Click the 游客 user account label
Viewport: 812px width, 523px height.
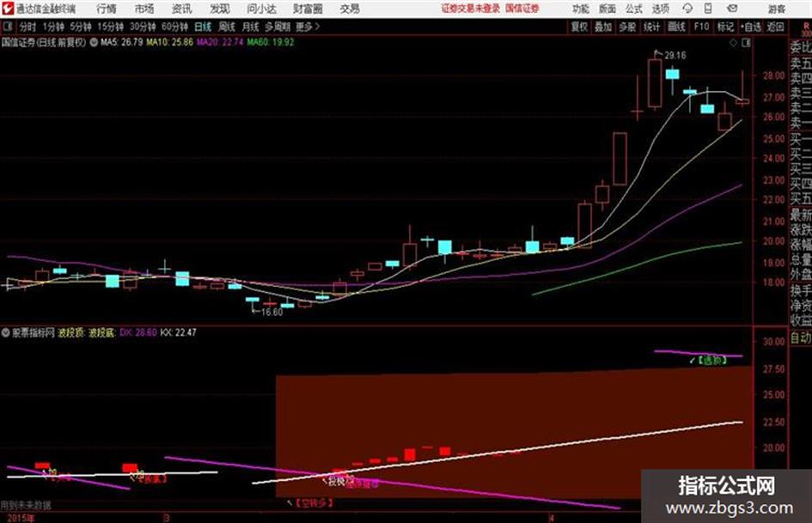pos(777,9)
